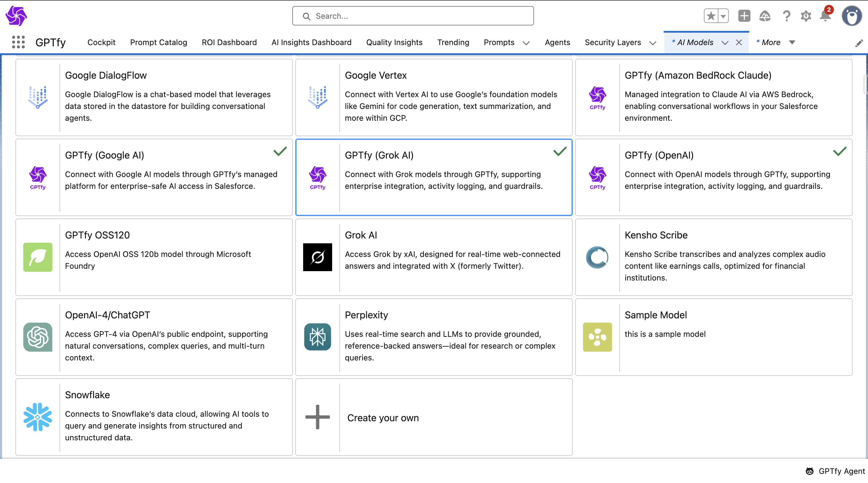This screenshot has width=868, height=483.
Task: Click the global create plus icon
Action: (x=744, y=16)
